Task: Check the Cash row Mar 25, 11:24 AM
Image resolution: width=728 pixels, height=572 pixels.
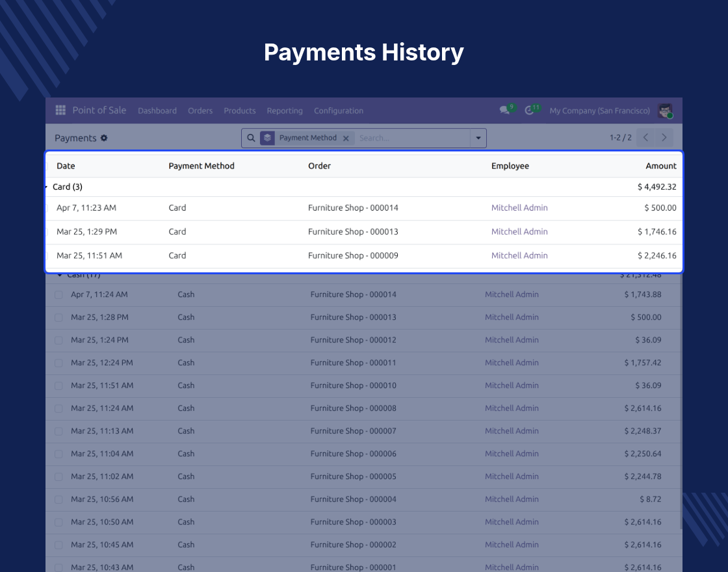Action: pos(58,409)
